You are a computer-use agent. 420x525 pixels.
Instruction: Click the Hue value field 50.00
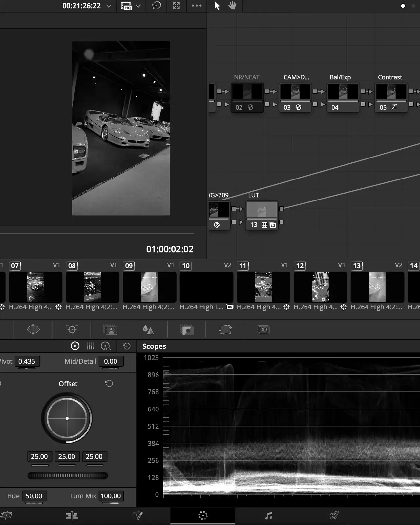[x=34, y=496]
